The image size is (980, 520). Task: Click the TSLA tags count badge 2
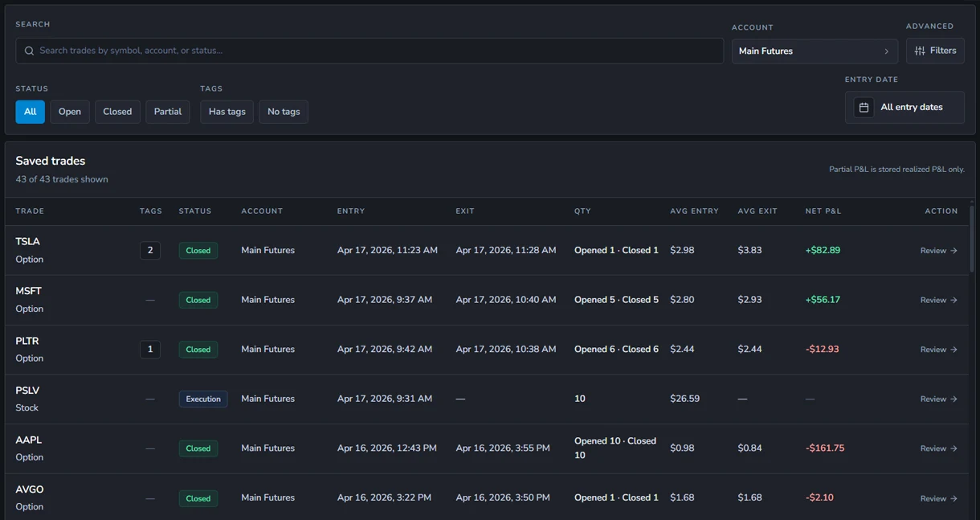click(150, 251)
